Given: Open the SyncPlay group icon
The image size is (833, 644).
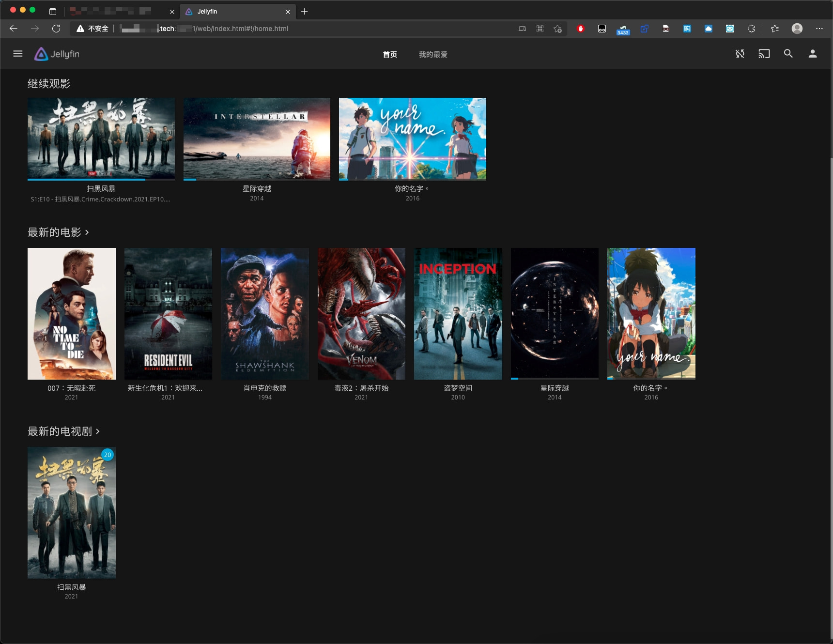Looking at the screenshot, I should pos(740,54).
